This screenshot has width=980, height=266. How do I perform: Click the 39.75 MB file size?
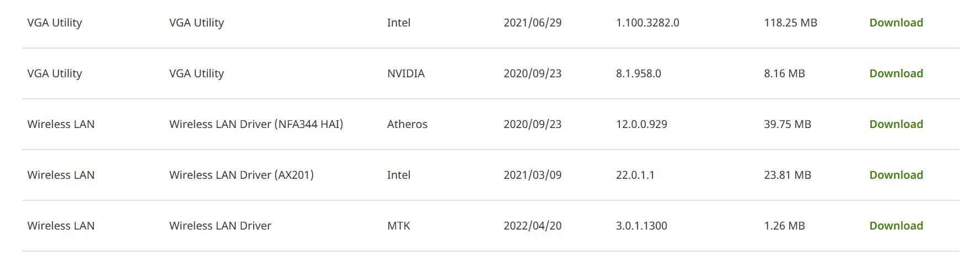click(787, 124)
